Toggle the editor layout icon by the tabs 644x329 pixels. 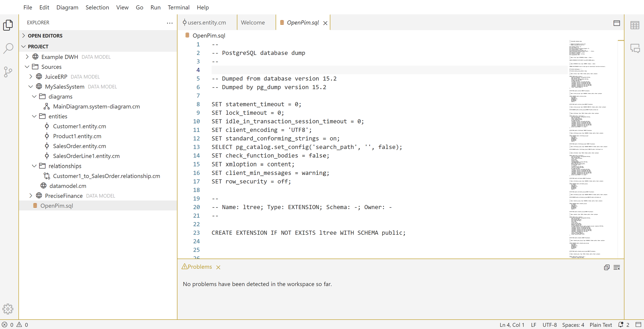click(x=617, y=23)
